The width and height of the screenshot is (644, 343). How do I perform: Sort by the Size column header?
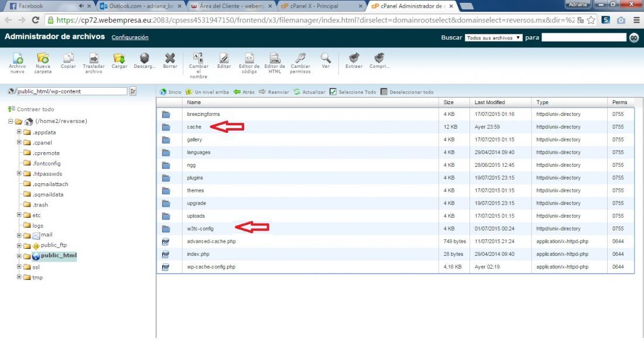(448, 102)
